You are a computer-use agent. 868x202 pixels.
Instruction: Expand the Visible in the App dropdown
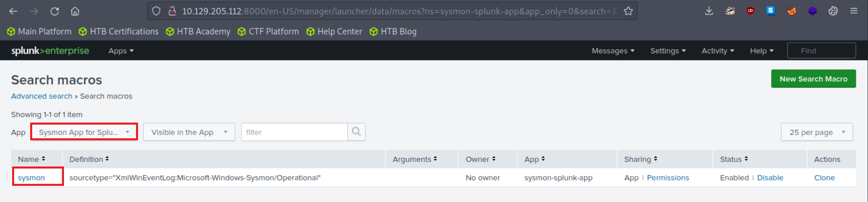189,132
